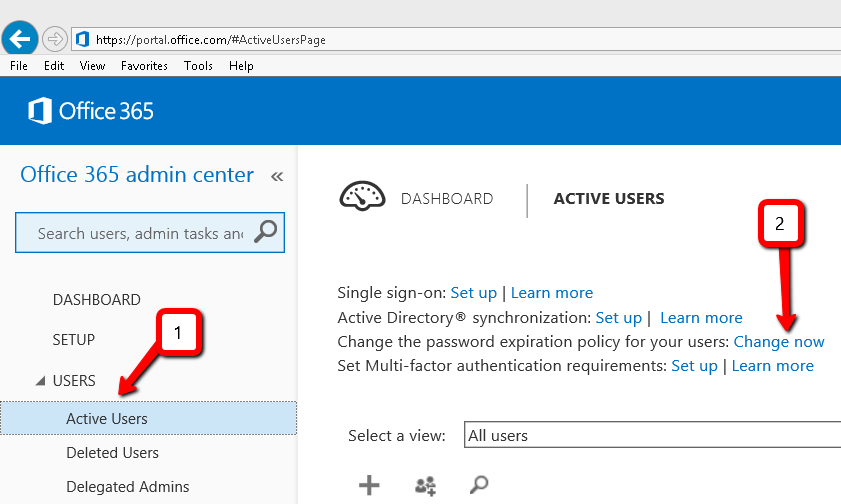The image size is (841, 504).
Task: Select Active Users in navigation
Action: point(148,418)
